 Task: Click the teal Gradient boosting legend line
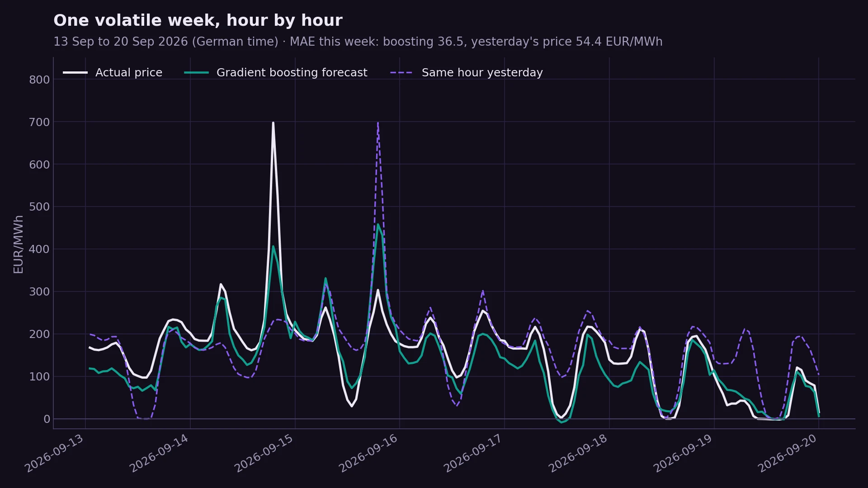(197, 73)
